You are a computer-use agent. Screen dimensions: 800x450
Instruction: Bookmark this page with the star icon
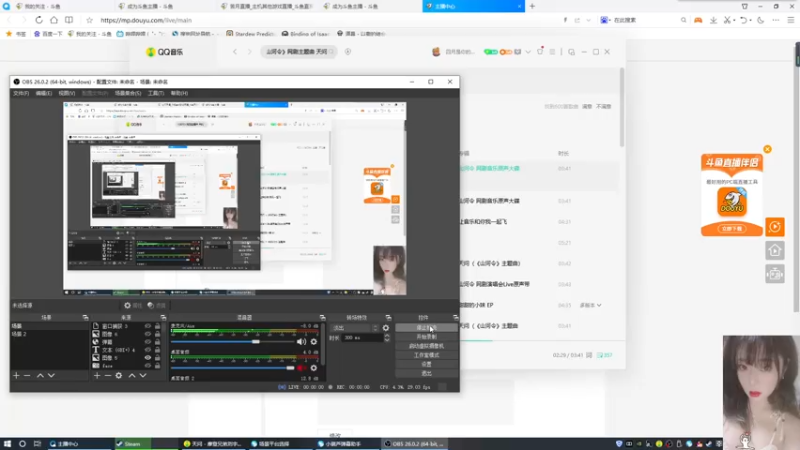pyautogui.click(x=89, y=20)
